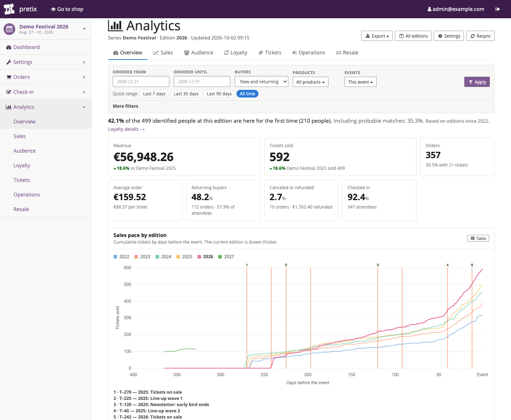Click the Demo Festival calendar icon
The height and width of the screenshot is (420, 511).
(9, 29)
